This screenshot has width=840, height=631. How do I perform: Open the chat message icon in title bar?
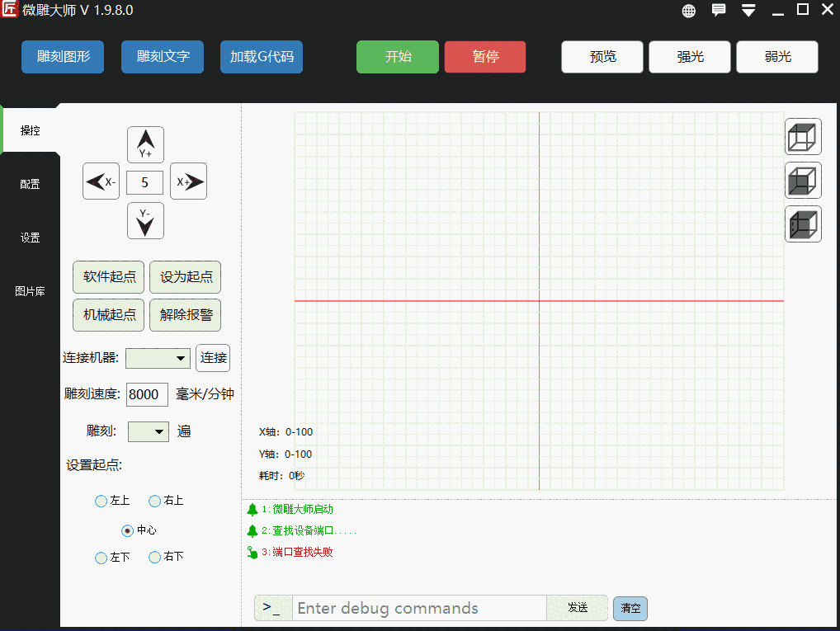[x=719, y=11]
